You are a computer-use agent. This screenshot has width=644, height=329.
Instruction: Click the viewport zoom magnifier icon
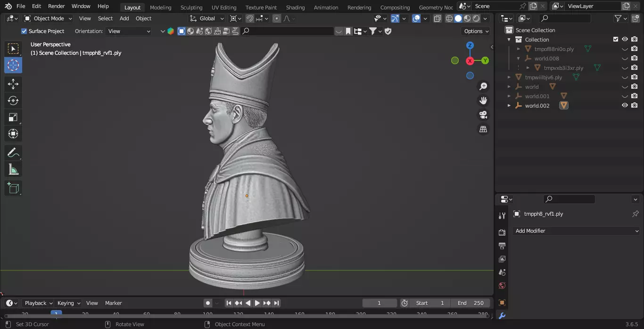coord(483,86)
